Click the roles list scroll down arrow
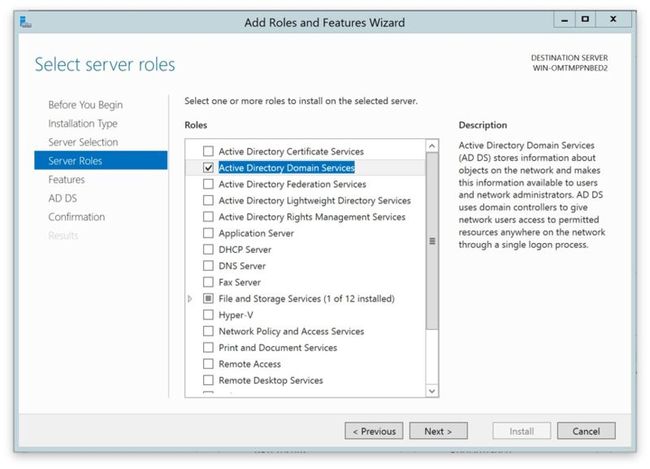Image resolution: width=650 pixels, height=469 pixels. coord(432,391)
